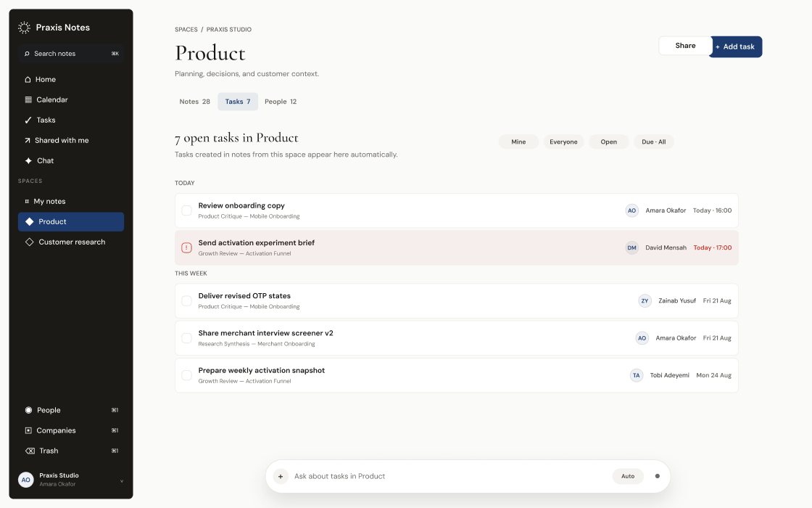
Task: Open the Send activation experiment brief task
Action: click(x=457, y=247)
